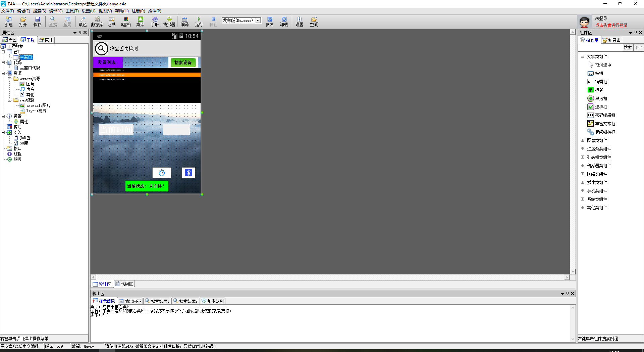Select the 编辑框 edit box component
644x352 pixels.
597,82
